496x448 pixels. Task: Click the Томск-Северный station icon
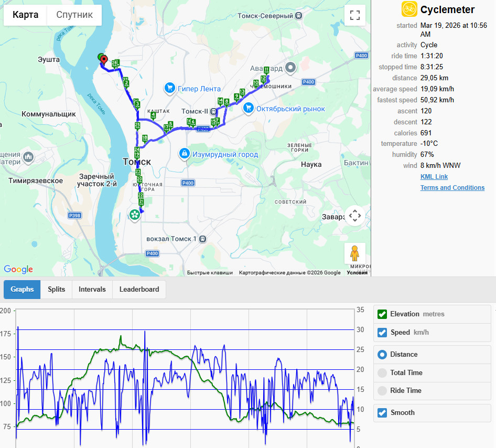(298, 16)
